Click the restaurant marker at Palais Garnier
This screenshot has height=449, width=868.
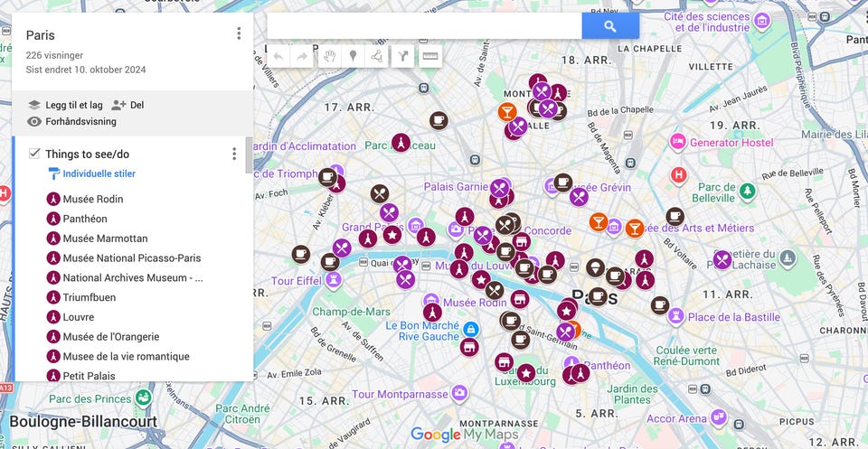[499, 189]
